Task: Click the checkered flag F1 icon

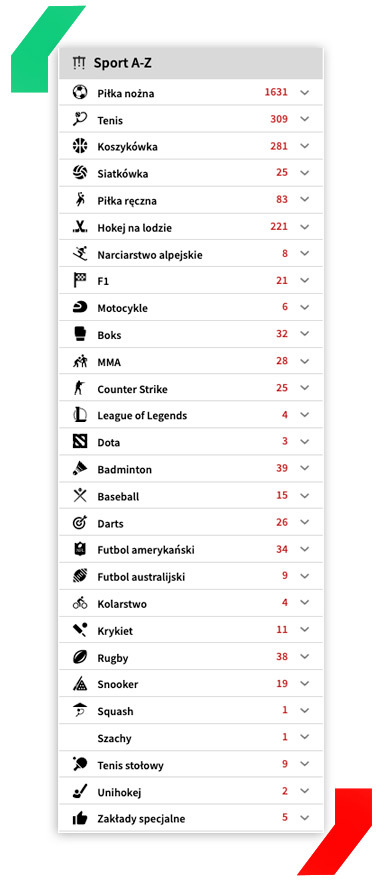Action: click(x=80, y=280)
